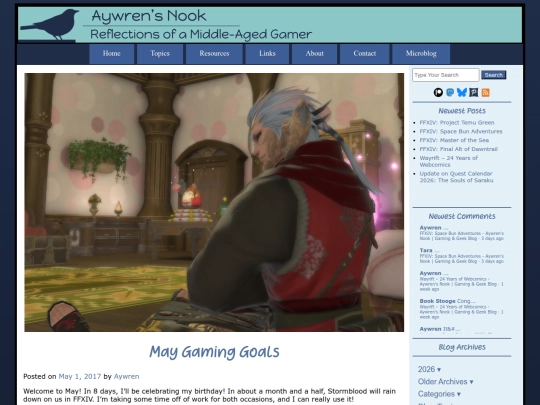This screenshot has width=540, height=405.
Task: Open post FFXIV: Master of the Sea
Action: 454,141
